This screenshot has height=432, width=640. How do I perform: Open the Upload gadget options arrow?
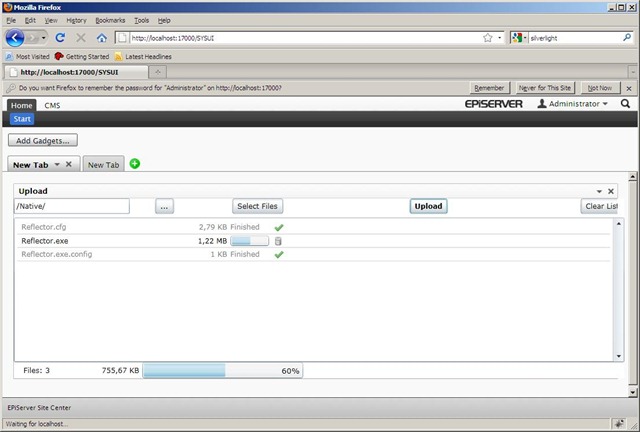pos(599,191)
